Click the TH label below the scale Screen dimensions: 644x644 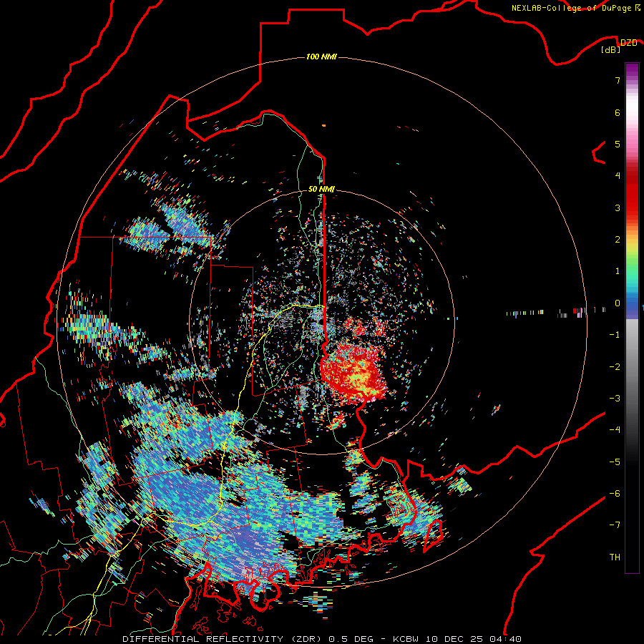click(x=615, y=557)
